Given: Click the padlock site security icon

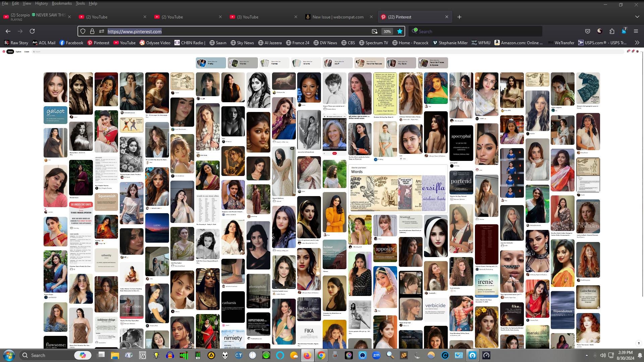Looking at the screenshot, I should pos(92,31).
